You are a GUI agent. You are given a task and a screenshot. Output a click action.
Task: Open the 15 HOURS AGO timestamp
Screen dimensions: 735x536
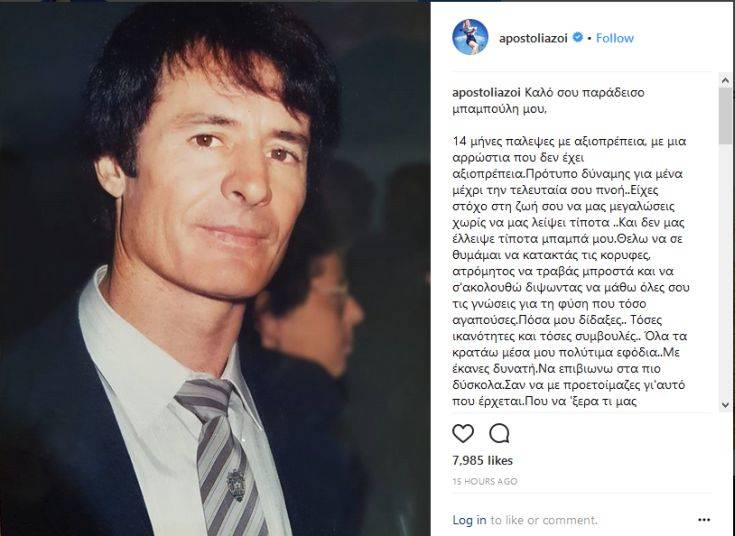pyautogui.click(x=485, y=481)
